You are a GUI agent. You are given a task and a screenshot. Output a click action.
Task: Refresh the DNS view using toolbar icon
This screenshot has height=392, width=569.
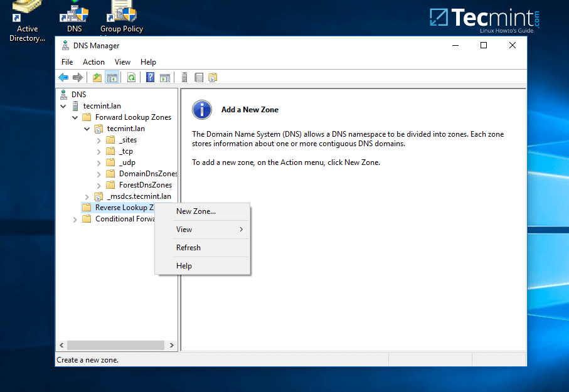130,77
